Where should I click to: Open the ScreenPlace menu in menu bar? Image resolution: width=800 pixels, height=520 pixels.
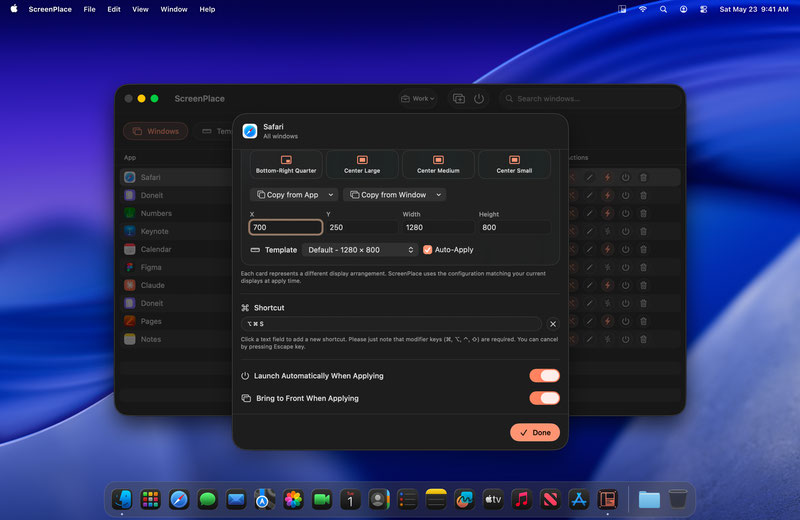point(50,9)
